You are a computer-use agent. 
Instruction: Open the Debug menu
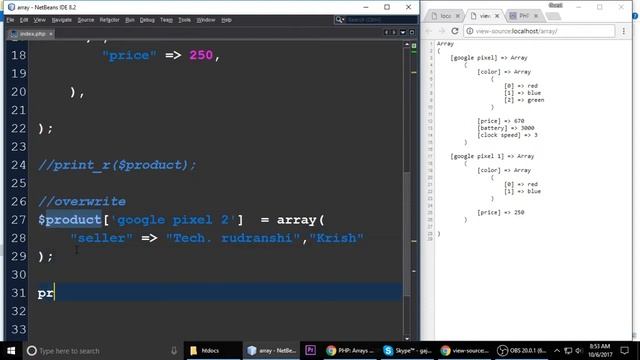pos(147,20)
